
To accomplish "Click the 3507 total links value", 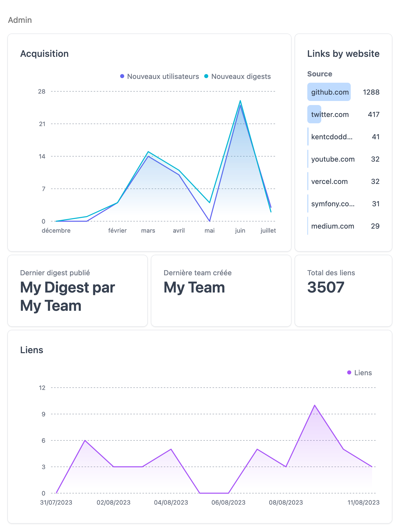I will [326, 287].
